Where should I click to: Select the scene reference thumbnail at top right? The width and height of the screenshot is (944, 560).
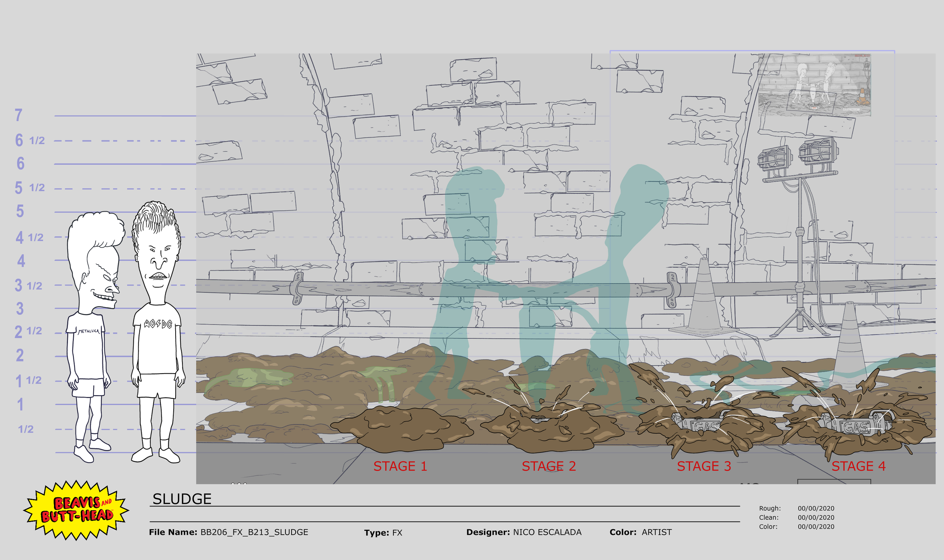click(814, 85)
